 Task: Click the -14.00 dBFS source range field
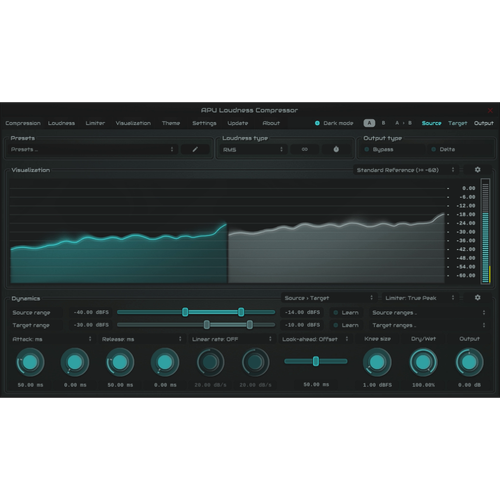pyautogui.click(x=302, y=312)
